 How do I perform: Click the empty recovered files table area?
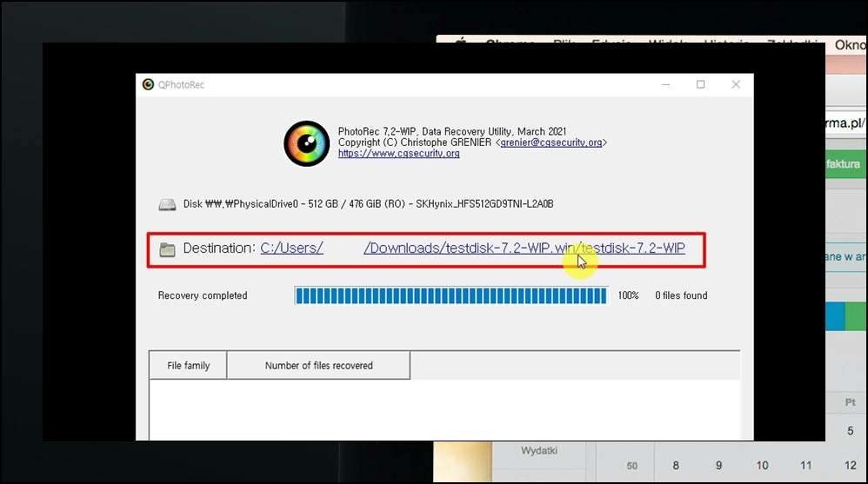[444, 409]
